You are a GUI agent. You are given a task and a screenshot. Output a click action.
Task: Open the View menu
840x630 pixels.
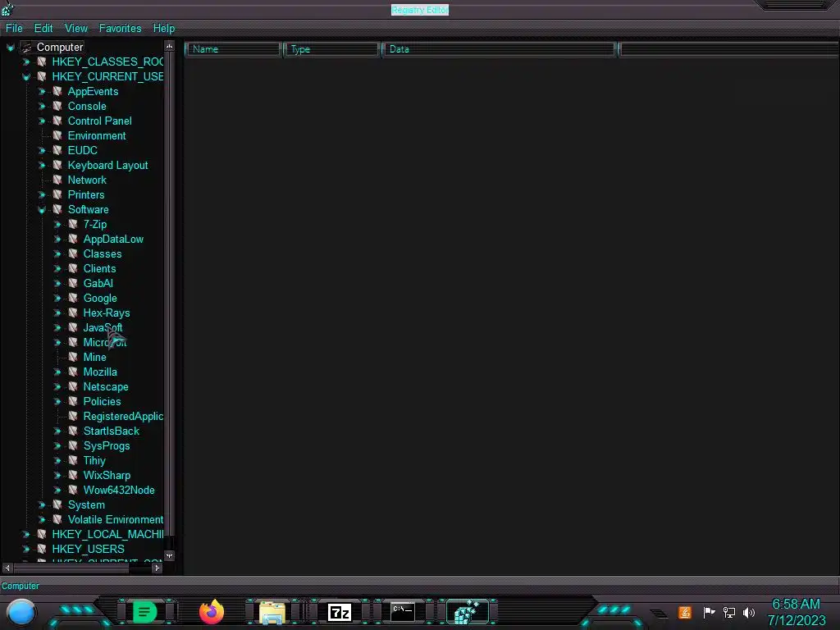[x=76, y=29]
